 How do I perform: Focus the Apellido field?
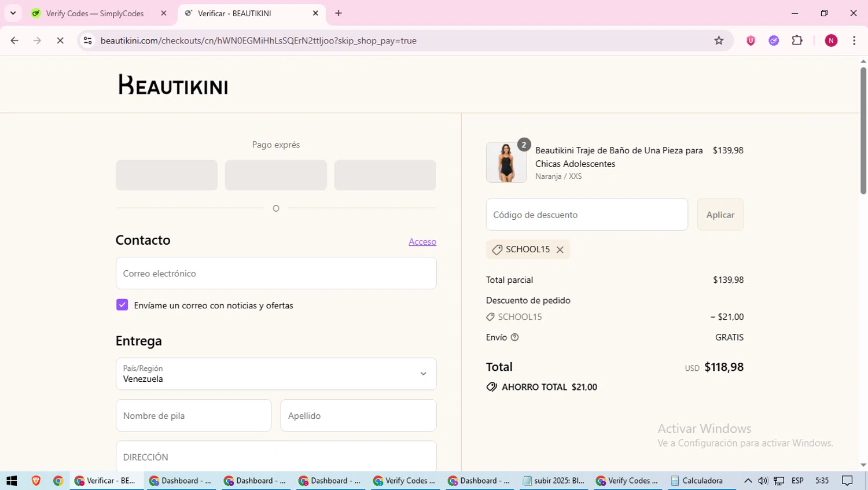359,415
